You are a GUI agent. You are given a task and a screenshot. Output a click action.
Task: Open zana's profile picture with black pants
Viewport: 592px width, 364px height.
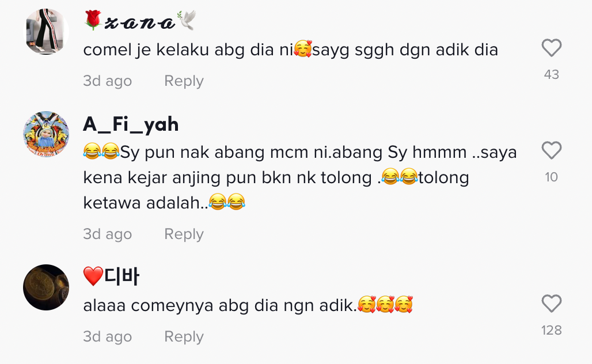pos(46,32)
